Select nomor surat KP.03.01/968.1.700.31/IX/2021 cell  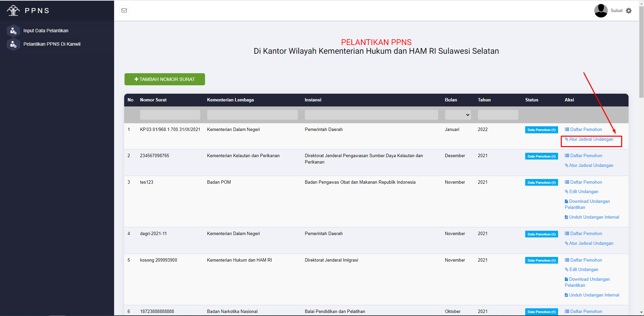pos(170,129)
